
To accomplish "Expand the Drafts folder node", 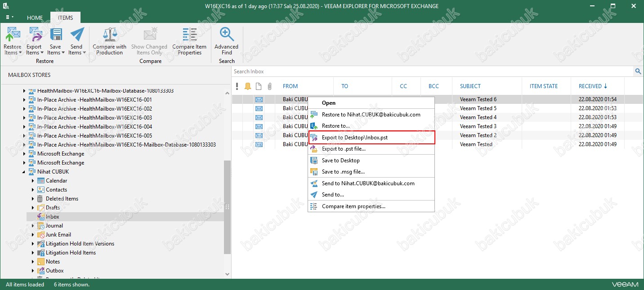I will (x=33, y=208).
